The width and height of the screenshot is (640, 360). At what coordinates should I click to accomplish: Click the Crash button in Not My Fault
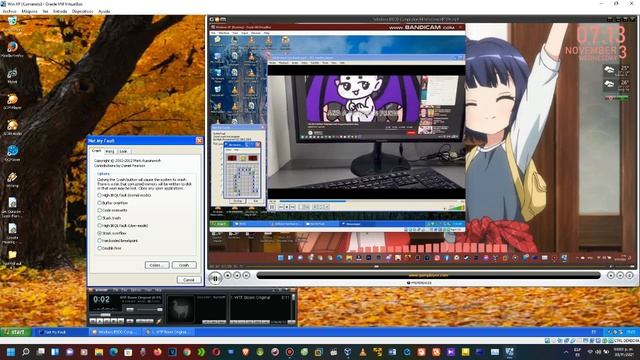184,265
